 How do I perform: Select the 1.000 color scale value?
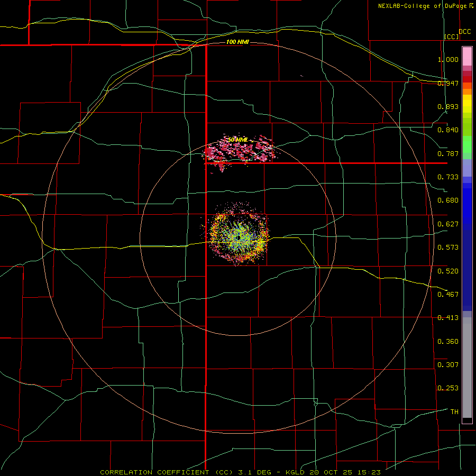(448, 59)
